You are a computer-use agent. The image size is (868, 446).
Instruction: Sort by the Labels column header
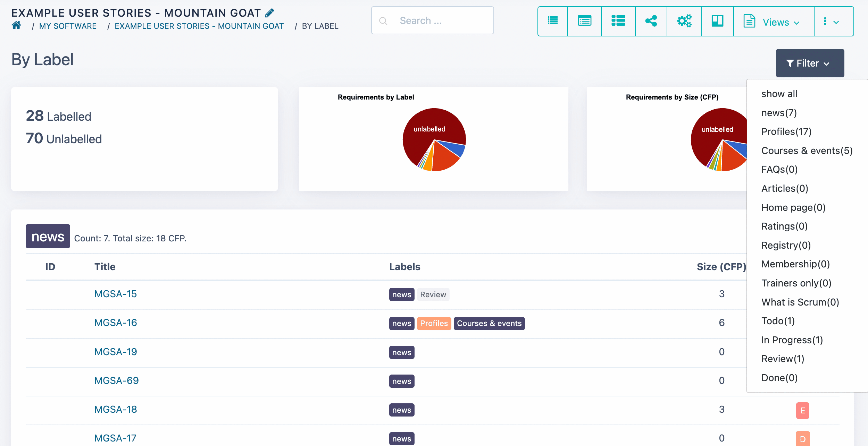pyautogui.click(x=404, y=267)
